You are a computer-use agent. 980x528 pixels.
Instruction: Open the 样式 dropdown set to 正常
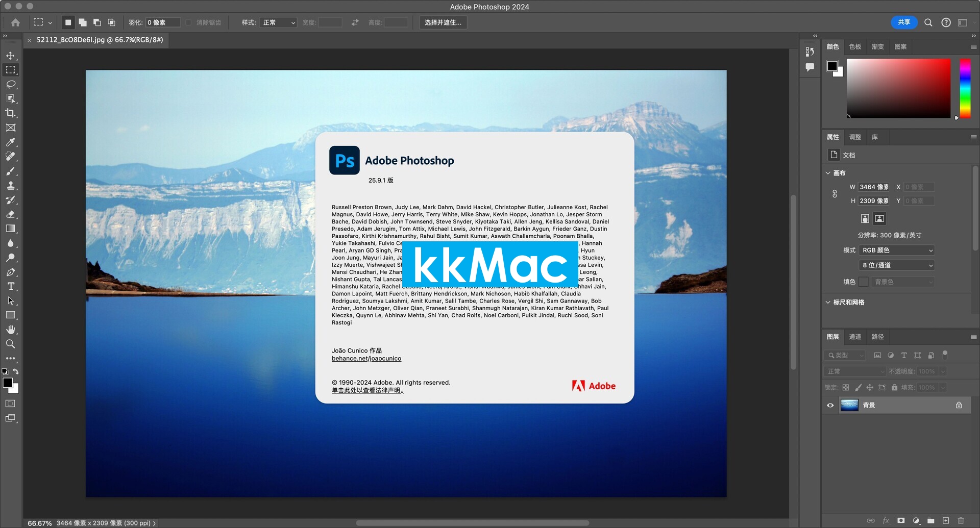(278, 22)
